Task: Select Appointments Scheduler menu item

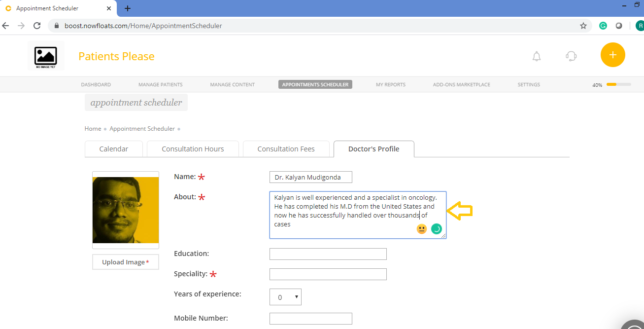Action: 315,84
